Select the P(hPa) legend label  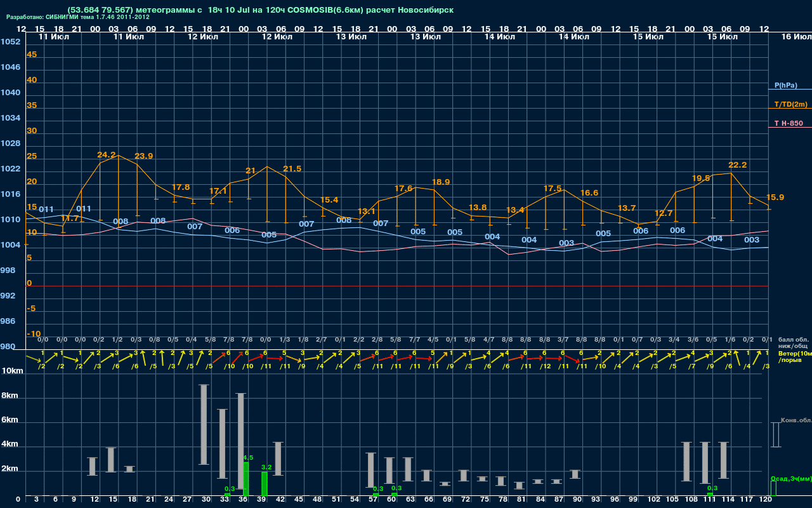click(x=786, y=85)
